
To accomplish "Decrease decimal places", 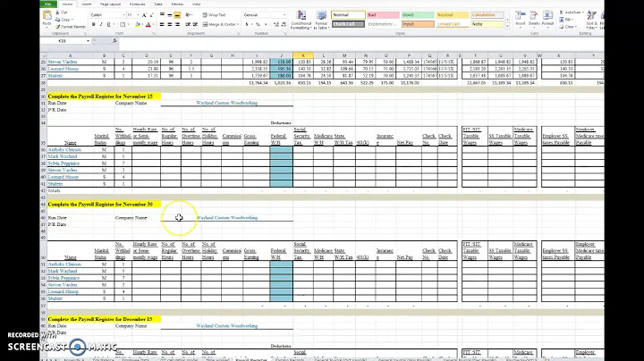I will (284, 25).
